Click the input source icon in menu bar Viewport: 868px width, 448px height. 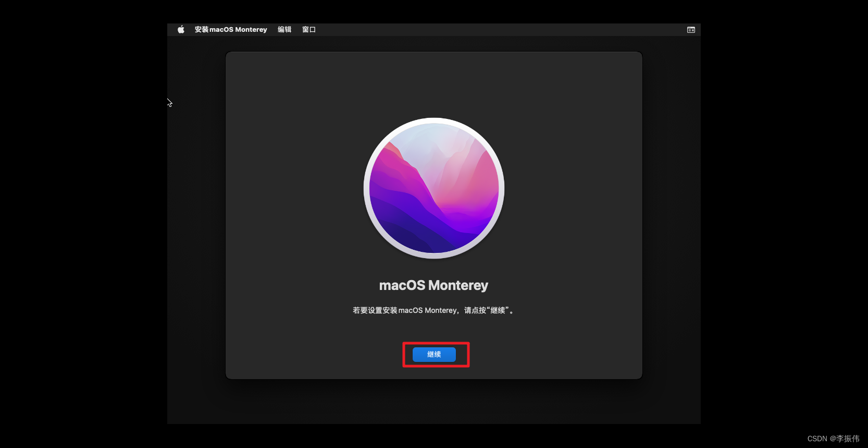coord(691,30)
